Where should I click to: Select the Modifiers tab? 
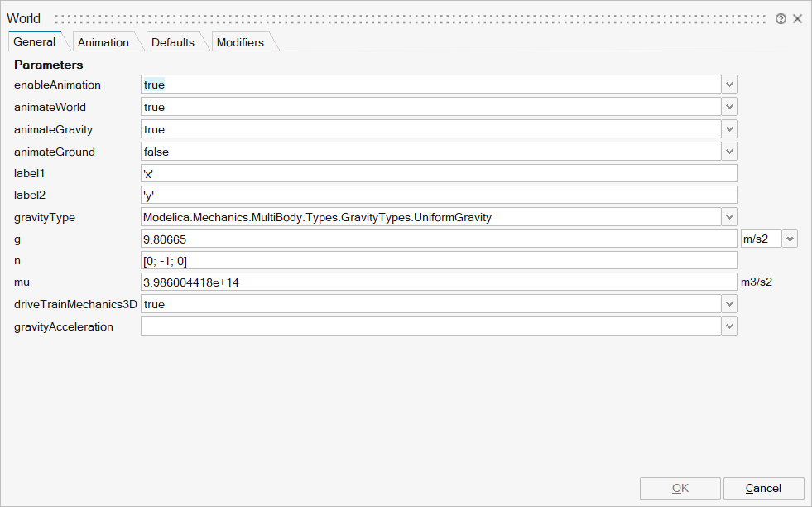[240, 42]
